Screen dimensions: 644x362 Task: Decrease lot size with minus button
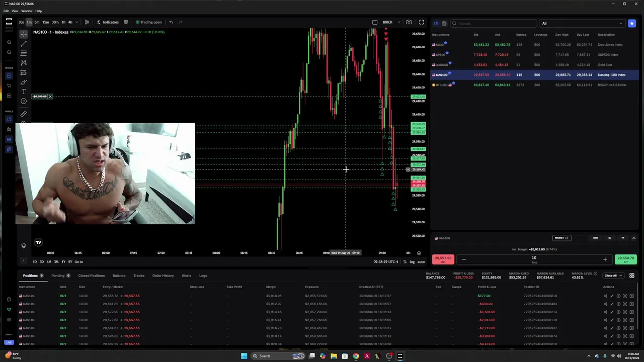click(x=463, y=259)
